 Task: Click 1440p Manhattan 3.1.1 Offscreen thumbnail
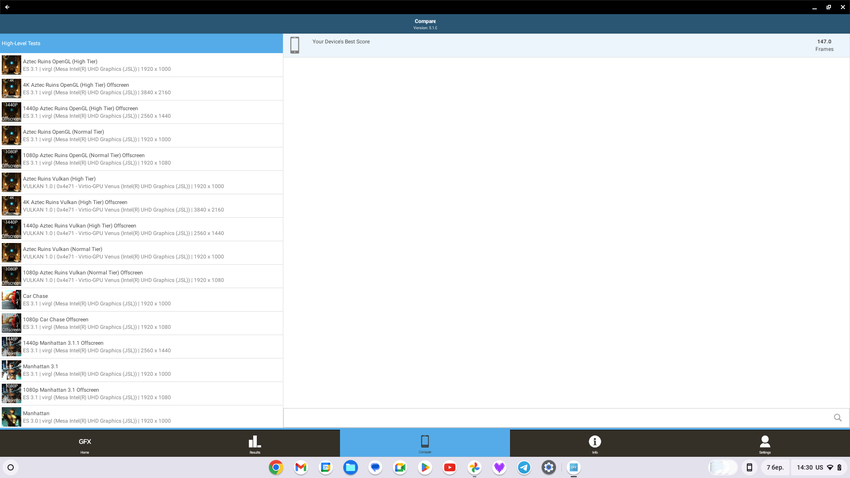[x=11, y=347]
